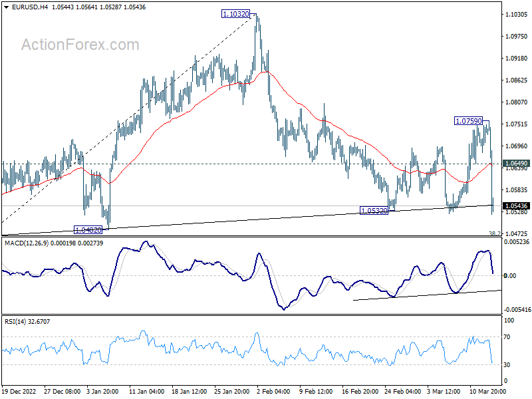Click the current price tag 1.05436

pyautogui.click(x=516, y=206)
